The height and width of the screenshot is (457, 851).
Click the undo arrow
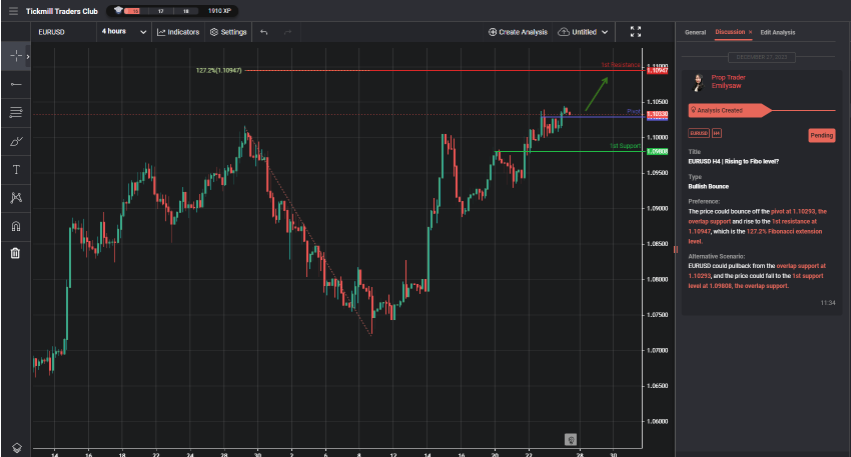264,32
